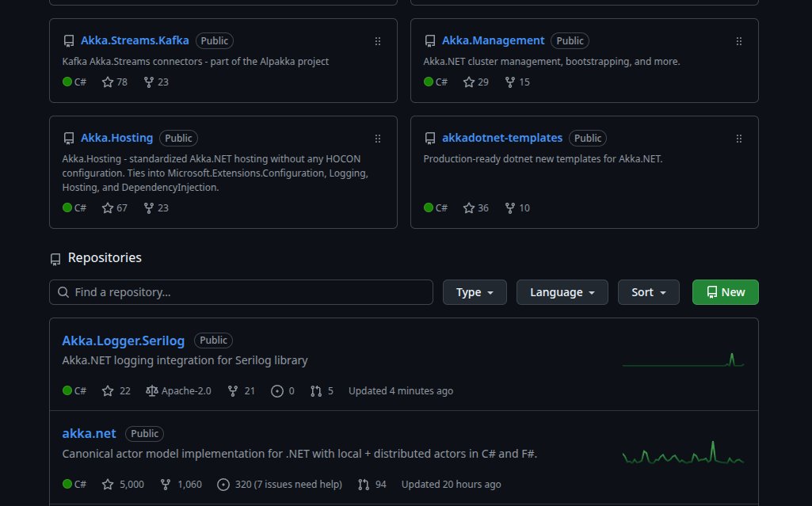Click the repo icon beside Akka.Hosting
The width and height of the screenshot is (812, 506).
[68, 138]
